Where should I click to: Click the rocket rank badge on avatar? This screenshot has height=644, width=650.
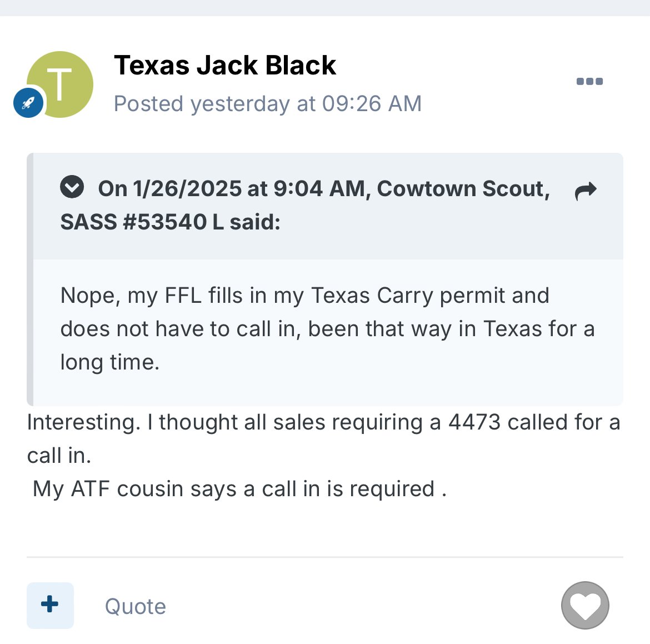(28, 103)
